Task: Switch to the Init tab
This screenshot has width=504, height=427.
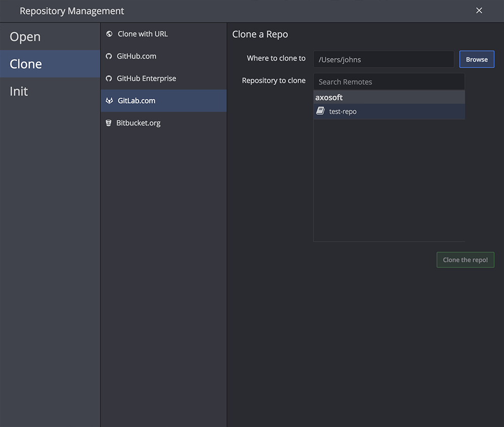Action: click(x=19, y=92)
